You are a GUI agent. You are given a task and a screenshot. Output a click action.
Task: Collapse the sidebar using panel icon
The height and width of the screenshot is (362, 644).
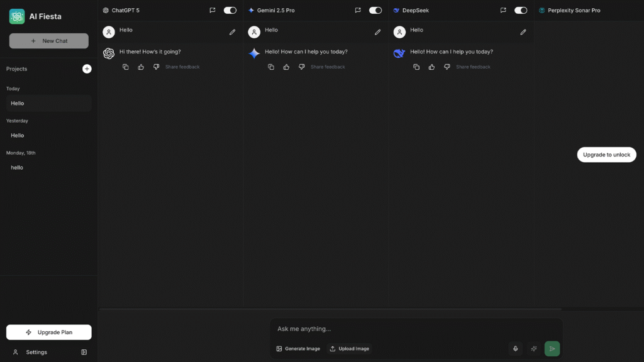pos(84,352)
